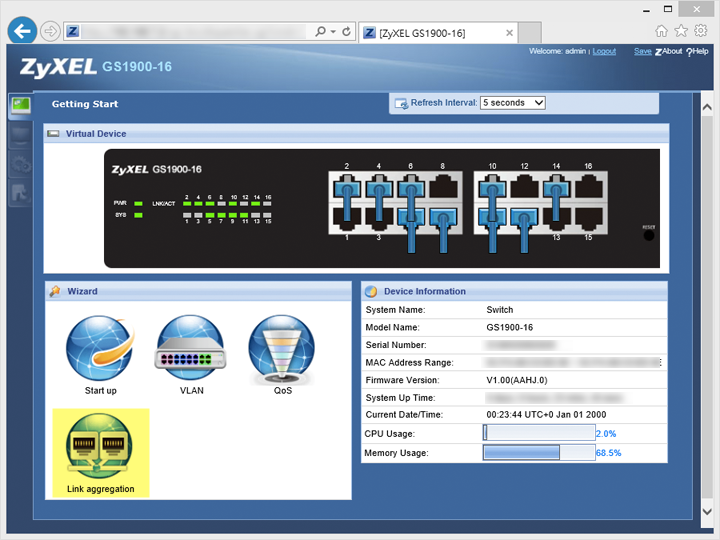Click Model Name value GS1900-16

pyautogui.click(x=510, y=327)
